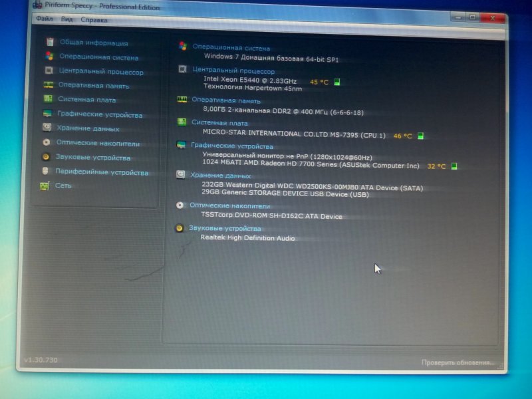
Task: Click the Graphics devices monitor icon in sidebar
Action: coord(47,114)
